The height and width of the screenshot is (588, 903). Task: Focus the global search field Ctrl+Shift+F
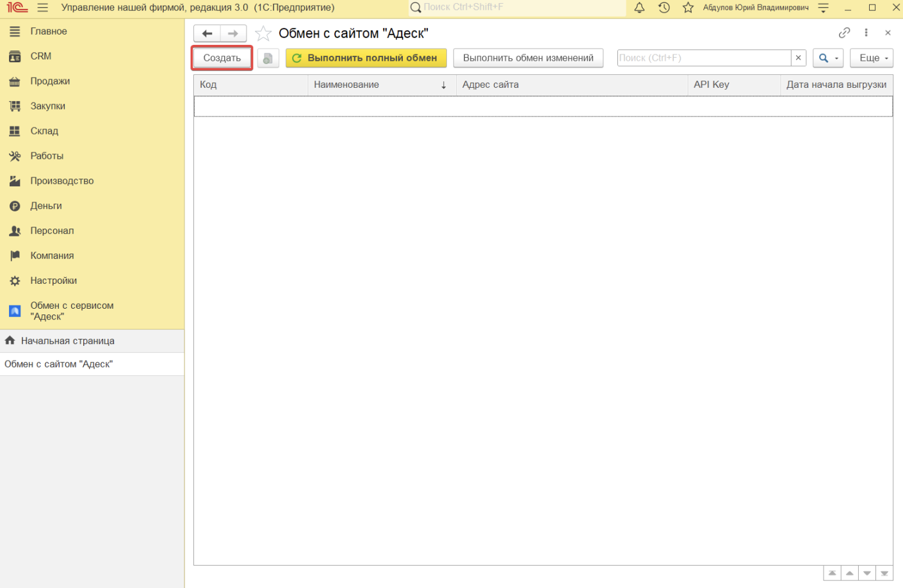point(517,8)
